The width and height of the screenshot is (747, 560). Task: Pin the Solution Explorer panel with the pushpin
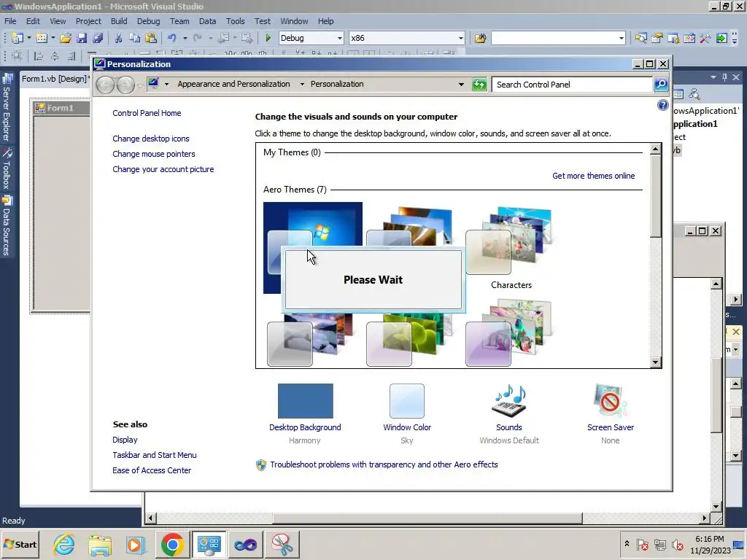[x=724, y=77]
